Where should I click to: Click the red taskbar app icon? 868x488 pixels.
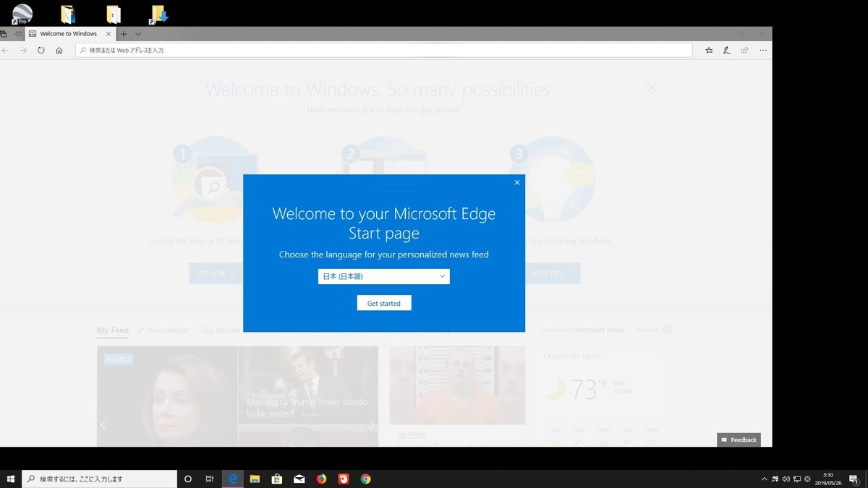344,479
